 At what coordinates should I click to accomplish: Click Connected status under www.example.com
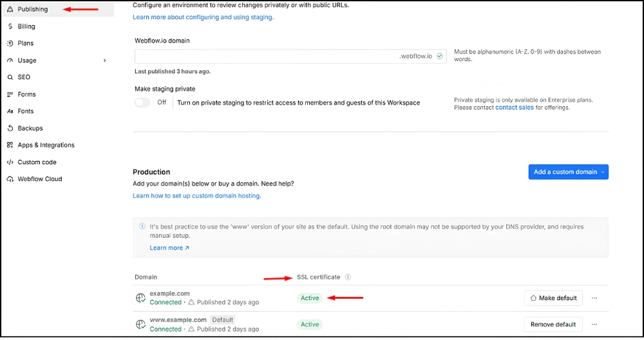[x=166, y=329]
